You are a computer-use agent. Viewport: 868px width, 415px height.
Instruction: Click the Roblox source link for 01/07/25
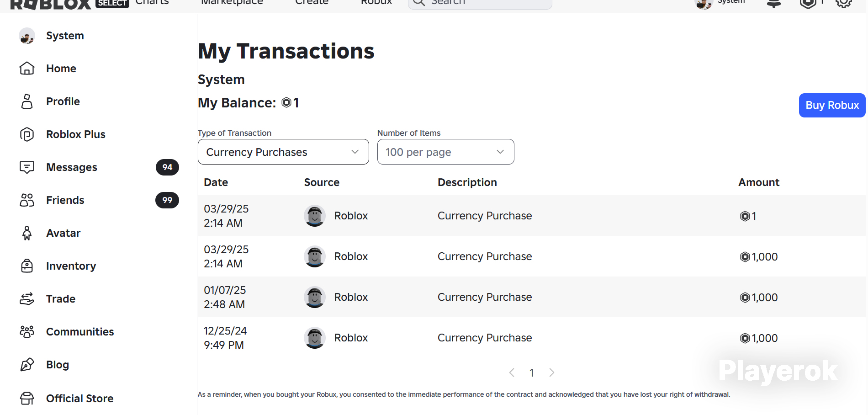click(x=351, y=297)
